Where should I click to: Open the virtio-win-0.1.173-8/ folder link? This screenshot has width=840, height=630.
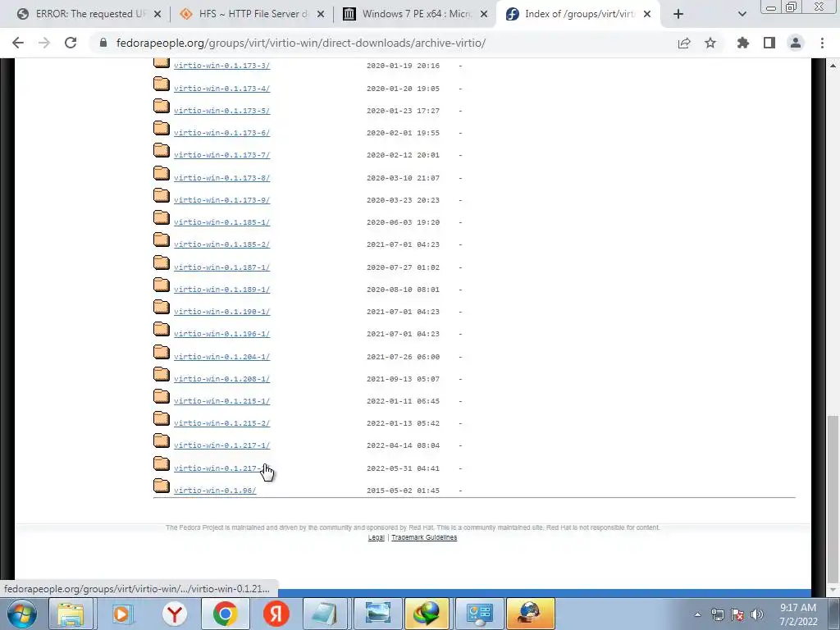(x=221, y=178)
